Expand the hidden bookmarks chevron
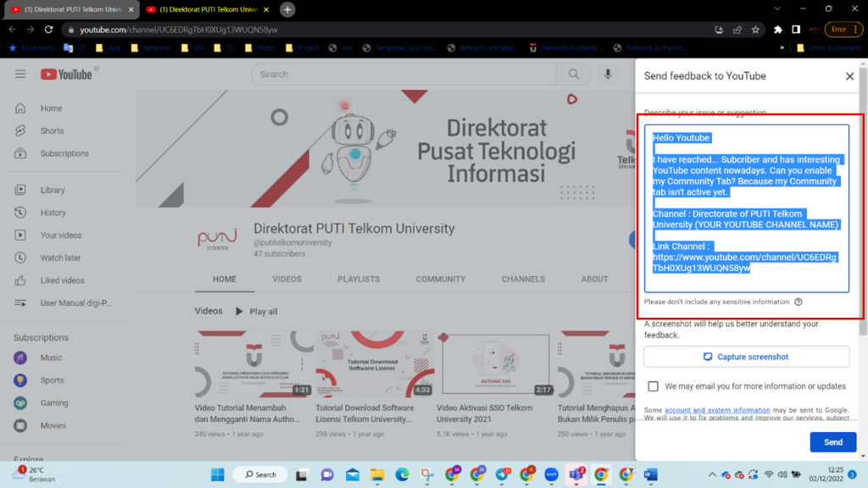The width and height of the screenshot is (868, 488). [782, 48]
